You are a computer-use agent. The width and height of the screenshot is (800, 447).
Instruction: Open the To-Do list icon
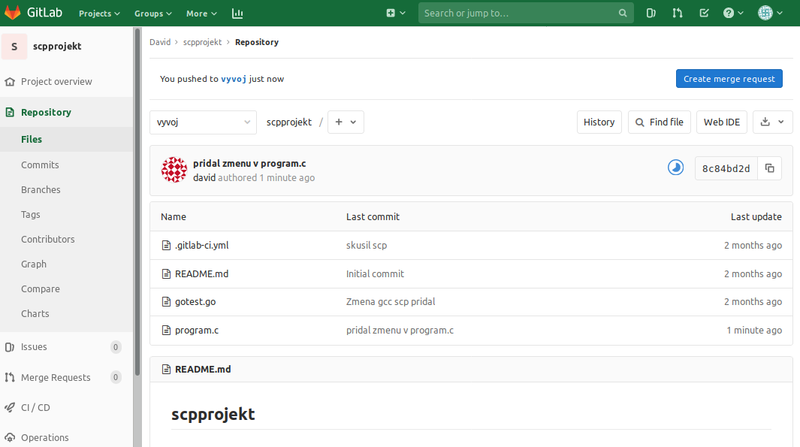(704, 13)
